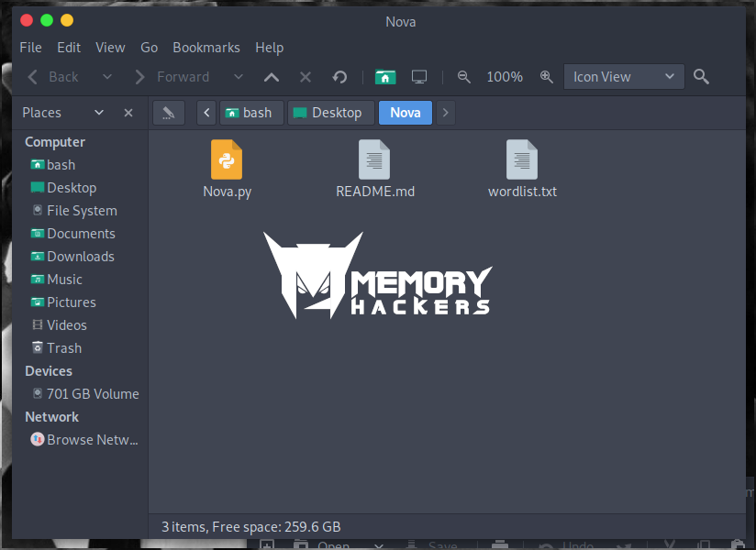Click the path bar right scroll arrow

[x=446, y=113]
